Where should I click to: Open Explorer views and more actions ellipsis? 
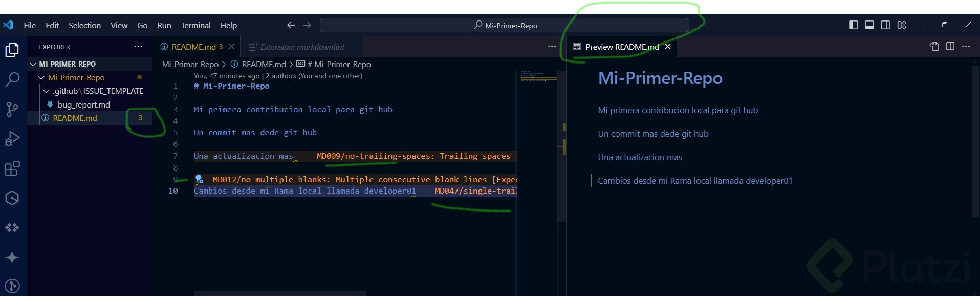pyautogui.click(x=138, y=47)
